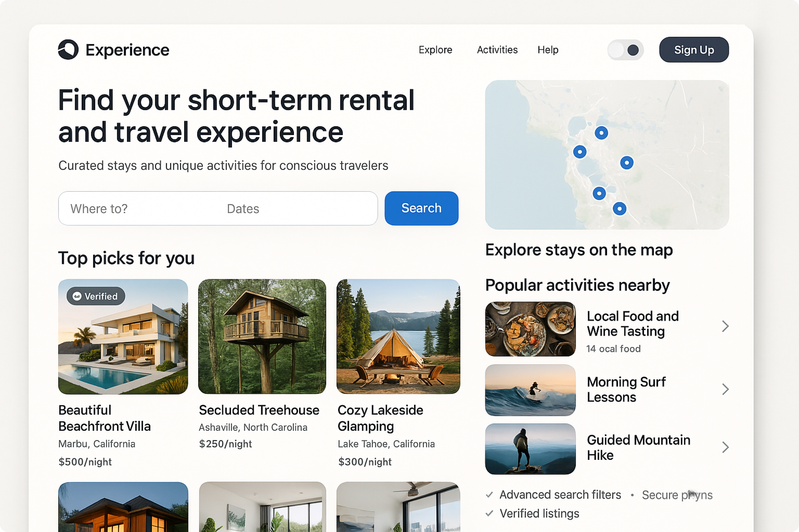The width and height of the screenshot is (799, 532).
Task: Expand Guided Mountain Hike chevron
Action: [725, 447]
